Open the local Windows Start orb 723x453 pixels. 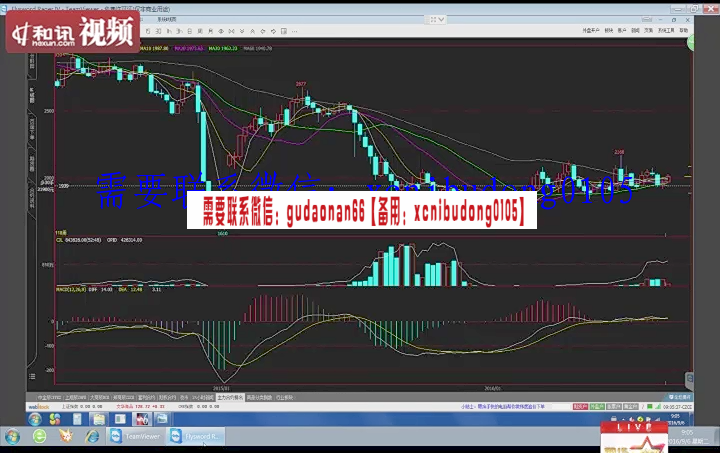(x=12, y=436)
